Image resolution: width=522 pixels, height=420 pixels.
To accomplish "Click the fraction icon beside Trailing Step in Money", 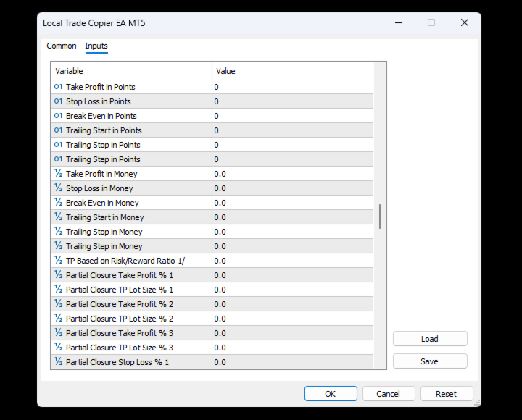I will point(58,245).
